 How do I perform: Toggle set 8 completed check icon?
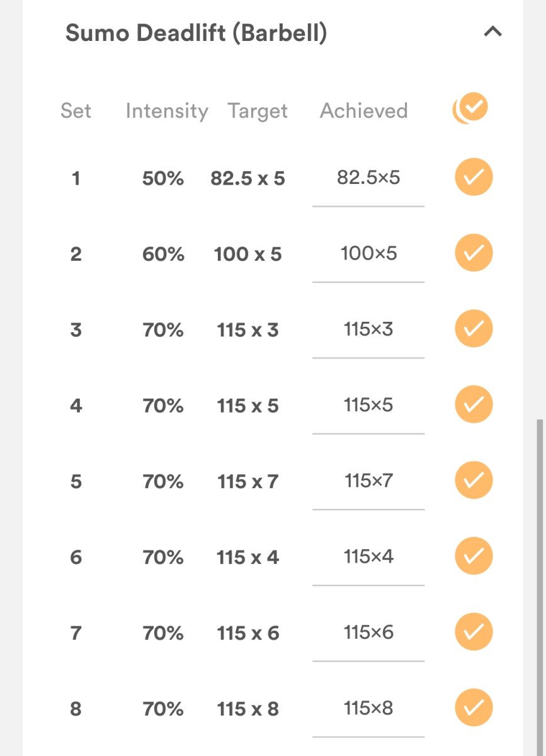coord(474,707)
